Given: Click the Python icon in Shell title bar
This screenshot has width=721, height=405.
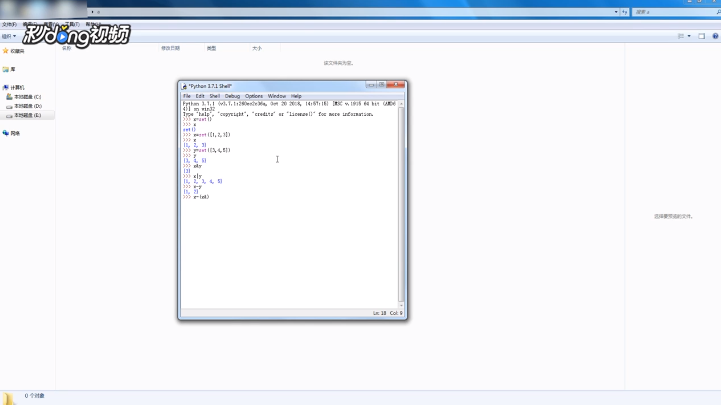Looking at the screenshot, I should (184, 86).
